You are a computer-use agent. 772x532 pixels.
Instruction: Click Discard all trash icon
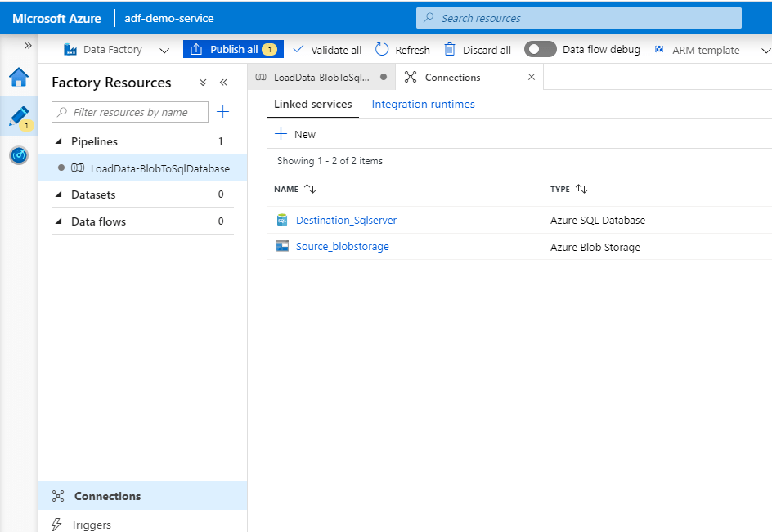(450, 50)
